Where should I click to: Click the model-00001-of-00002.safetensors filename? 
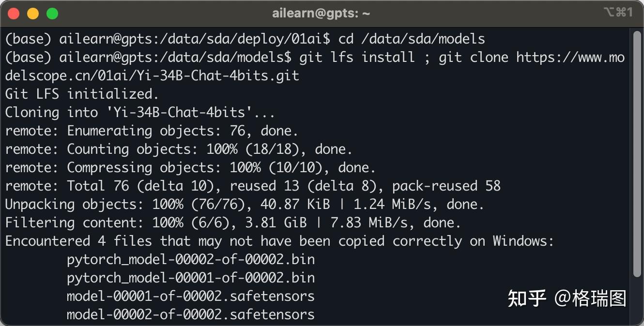[x=191, y=296]
